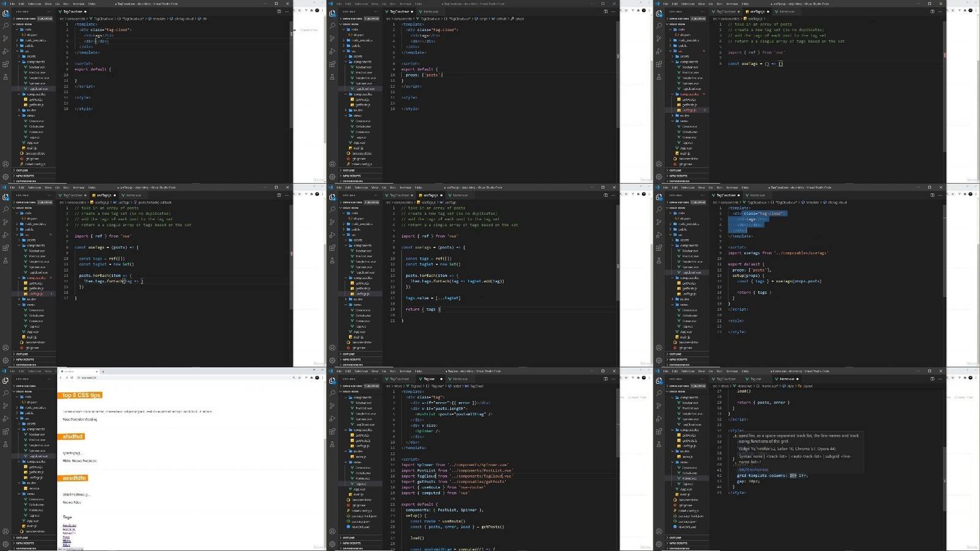Open Accounts in the browser frame's activity bar
Image resolution: width=980 pixels, height=551 pixels.
6,531
